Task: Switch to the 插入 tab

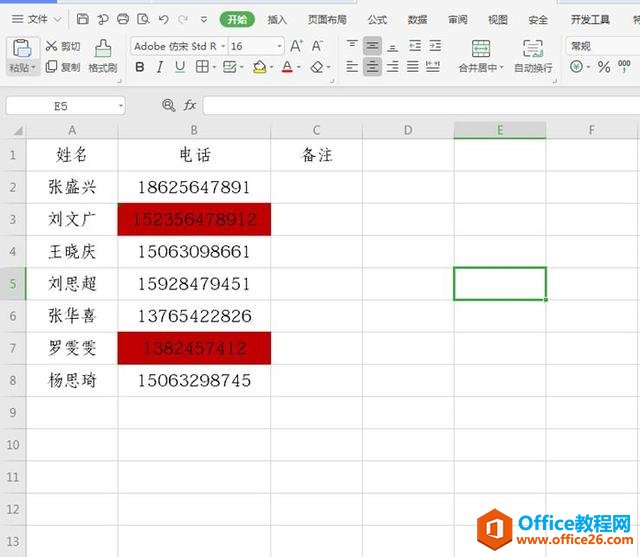Action: pos(277,19)
